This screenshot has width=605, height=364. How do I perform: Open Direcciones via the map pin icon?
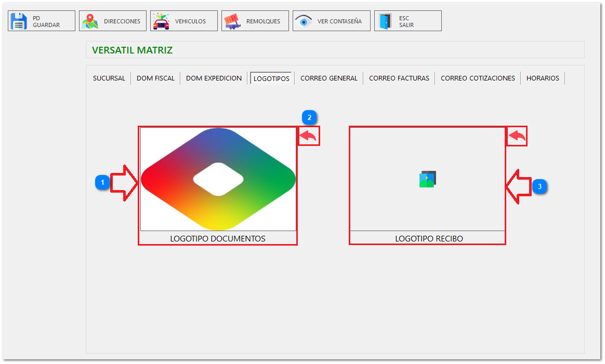click(90, 21)
